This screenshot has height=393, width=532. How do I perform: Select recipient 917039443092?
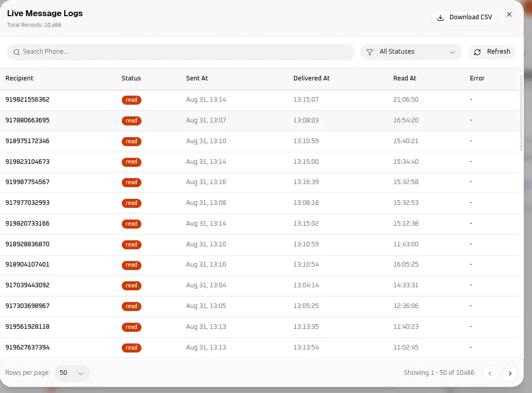(27, 285)
